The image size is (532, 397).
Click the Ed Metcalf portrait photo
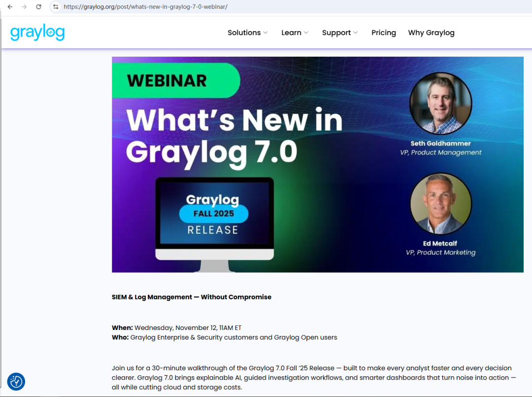pos(440,203)
